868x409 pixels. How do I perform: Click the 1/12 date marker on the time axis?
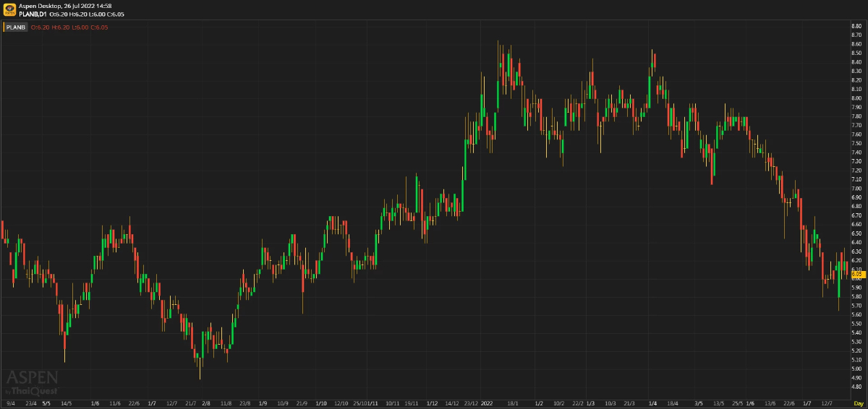432,402
